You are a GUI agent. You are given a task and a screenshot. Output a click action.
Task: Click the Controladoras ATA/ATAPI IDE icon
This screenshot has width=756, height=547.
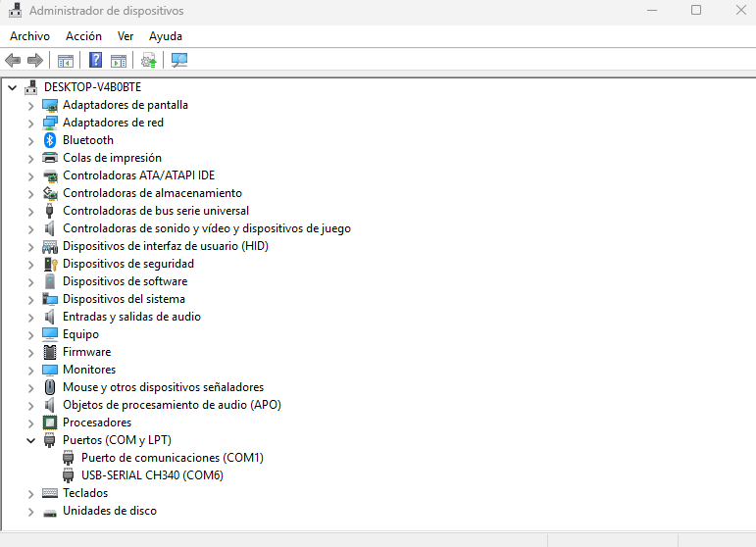50,175
